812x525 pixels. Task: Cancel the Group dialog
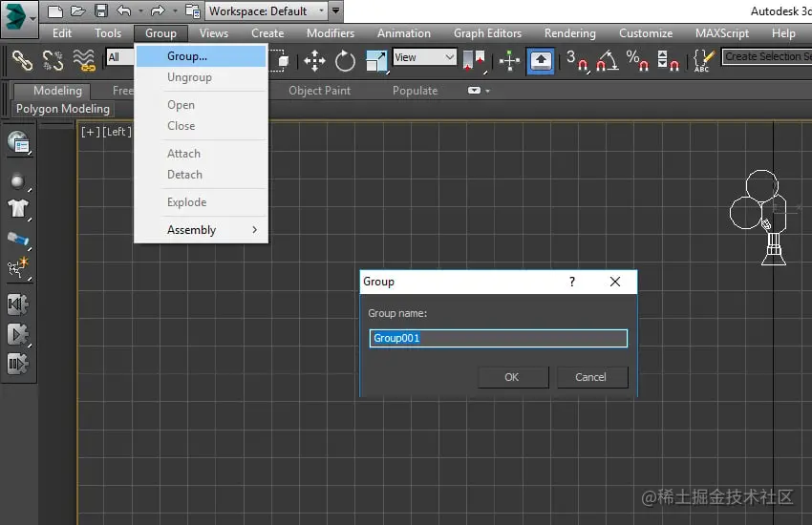click(591, 377)
